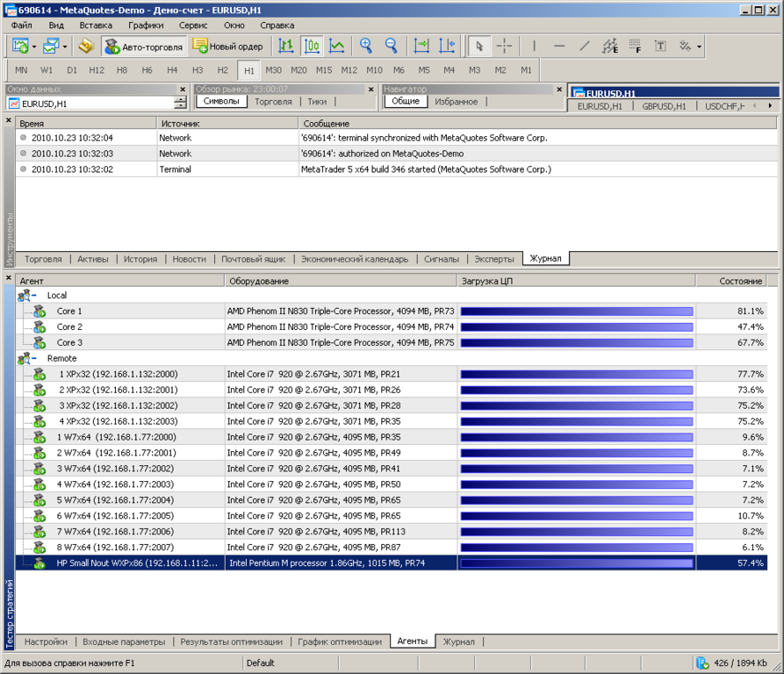
Task: Click the zoom in magnifier icon
Action: [x=366, y=47]
